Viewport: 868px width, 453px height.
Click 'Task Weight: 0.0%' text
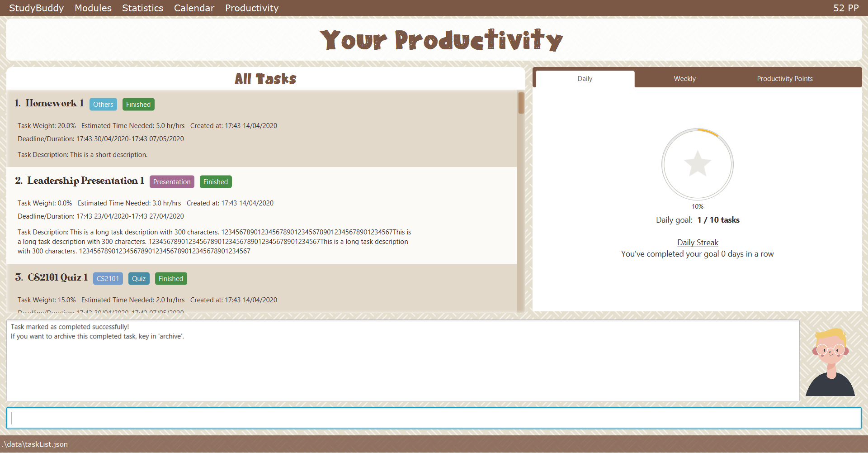(45, 203)
